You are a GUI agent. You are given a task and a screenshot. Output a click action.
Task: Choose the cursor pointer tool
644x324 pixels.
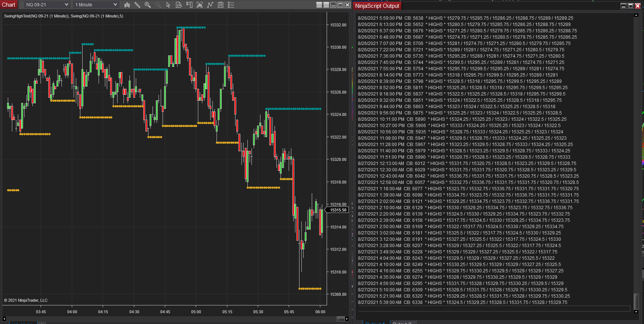(168, 5)
